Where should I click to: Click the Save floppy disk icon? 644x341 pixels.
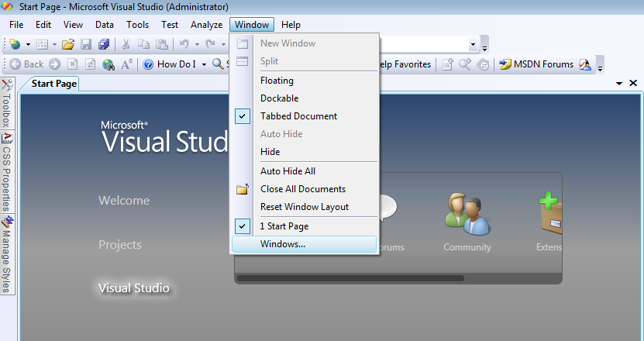(86, 44)
